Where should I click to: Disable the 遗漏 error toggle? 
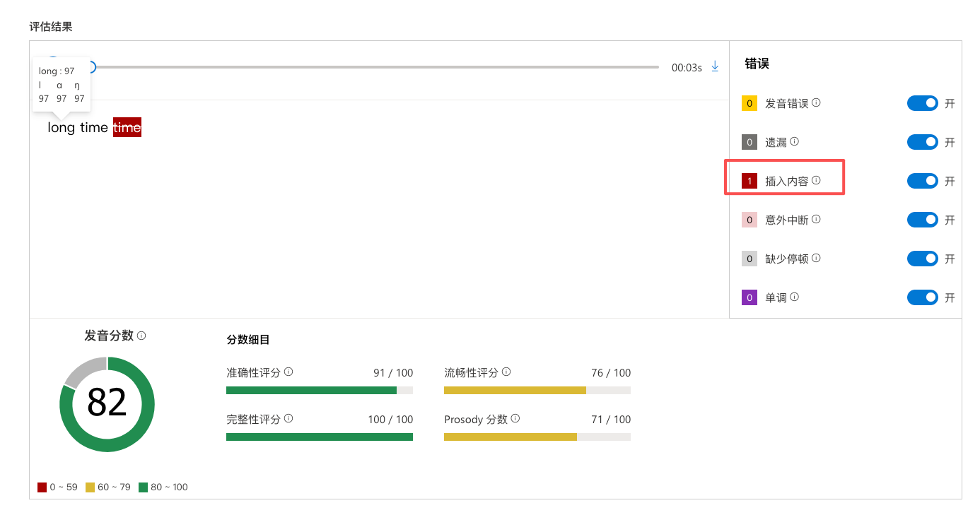tap(922, 141)
